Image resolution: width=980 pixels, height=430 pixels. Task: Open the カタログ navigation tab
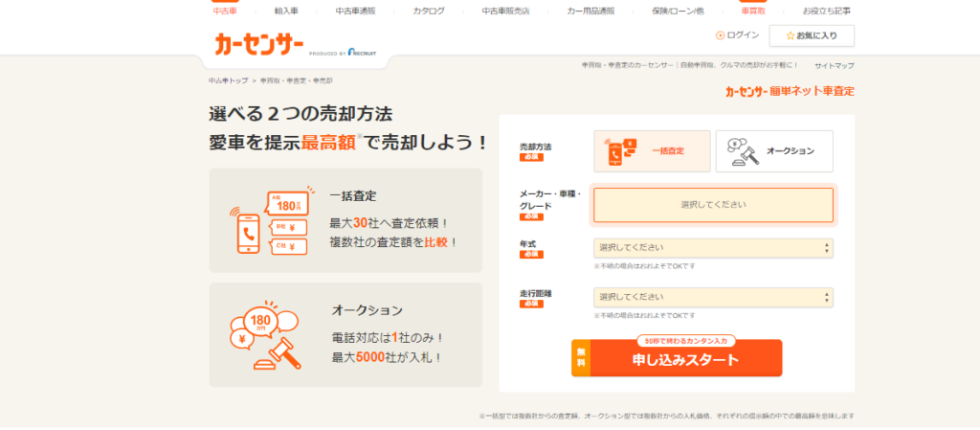(429, 11)
